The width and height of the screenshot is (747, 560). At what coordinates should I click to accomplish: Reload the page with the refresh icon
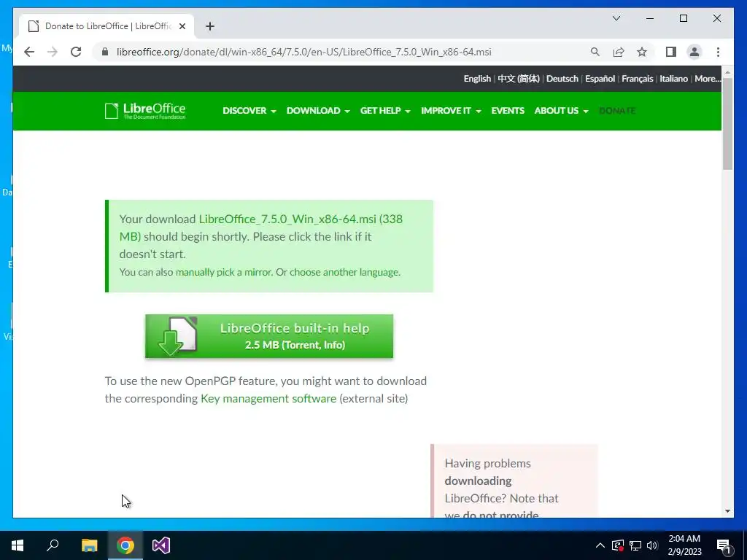click(x=76, y=52)
